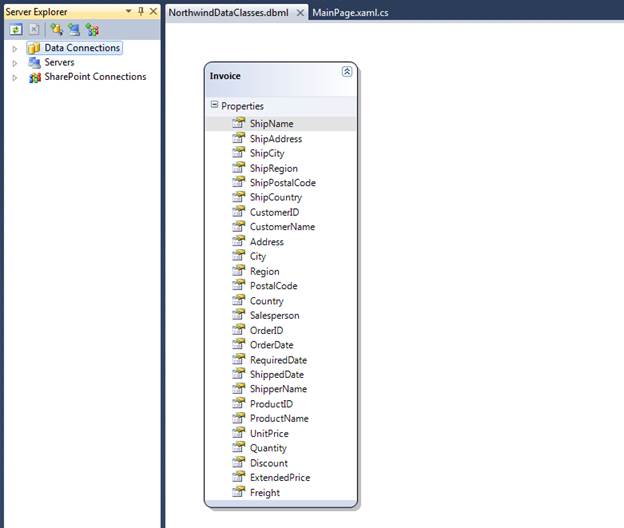Image resolution: width=624 pixels, height=528 pixels.
Task: Click the Properties section label in Invoice
Action: 242,106
